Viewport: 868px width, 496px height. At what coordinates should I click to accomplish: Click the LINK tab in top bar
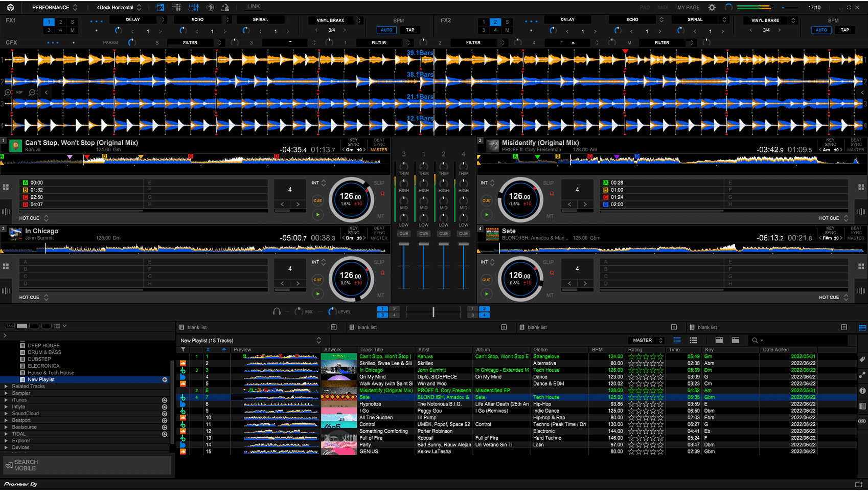[x=254, y=7]
